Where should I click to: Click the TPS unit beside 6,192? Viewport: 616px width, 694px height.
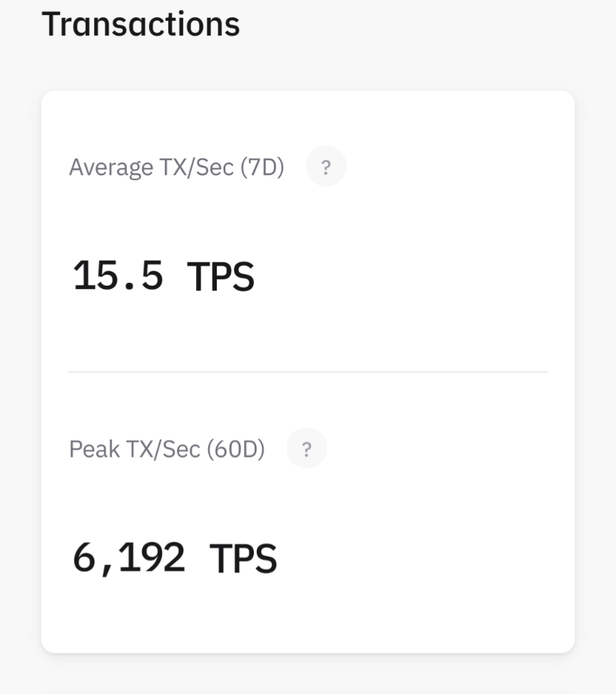tap(243, 558)
